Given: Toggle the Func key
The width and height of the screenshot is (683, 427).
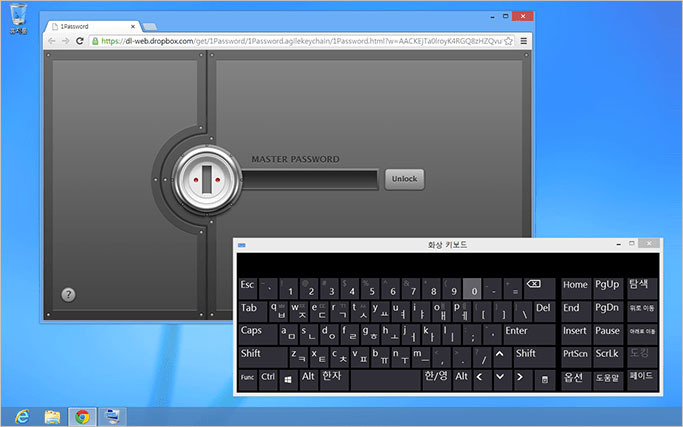Looking at the screenshot, I should tap(247, 380).
